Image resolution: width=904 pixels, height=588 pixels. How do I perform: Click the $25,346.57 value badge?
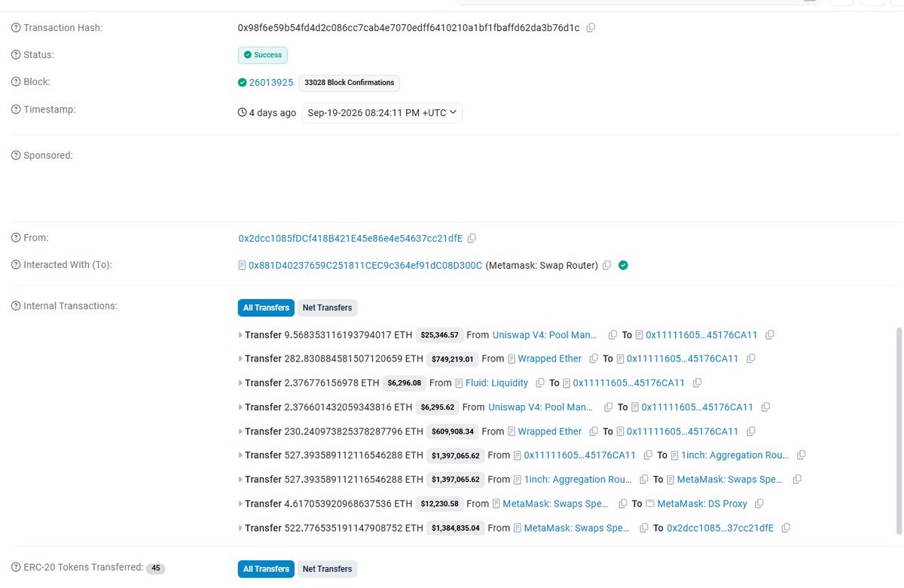click(439, 335)
